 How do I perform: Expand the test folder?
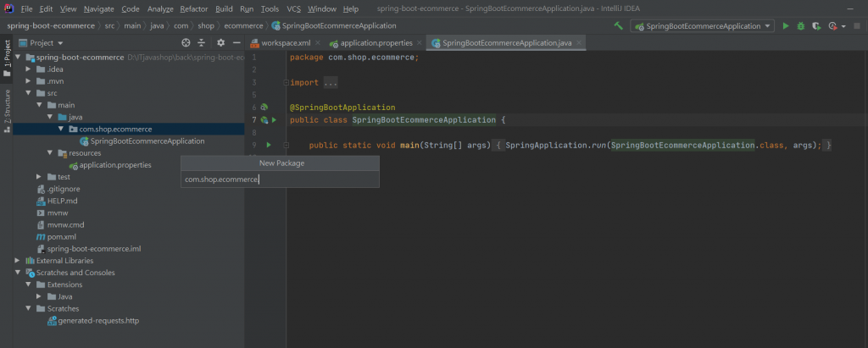point(39,177)
